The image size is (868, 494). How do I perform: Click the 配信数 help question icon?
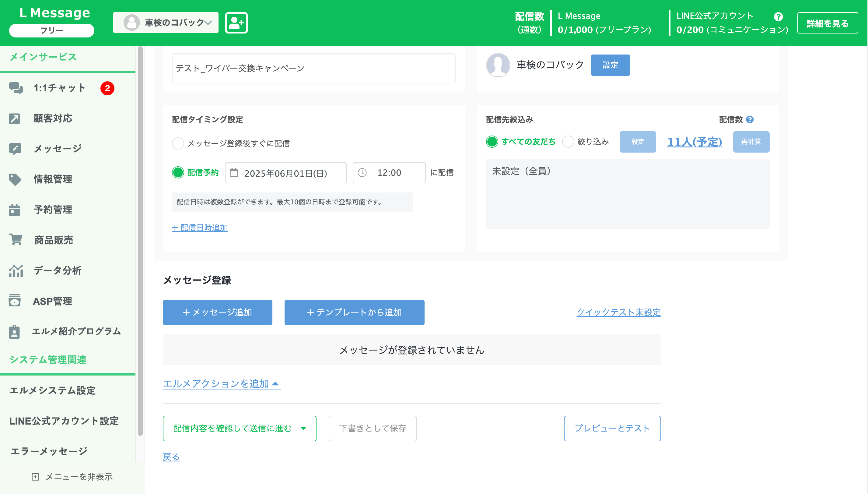point(750,119)
